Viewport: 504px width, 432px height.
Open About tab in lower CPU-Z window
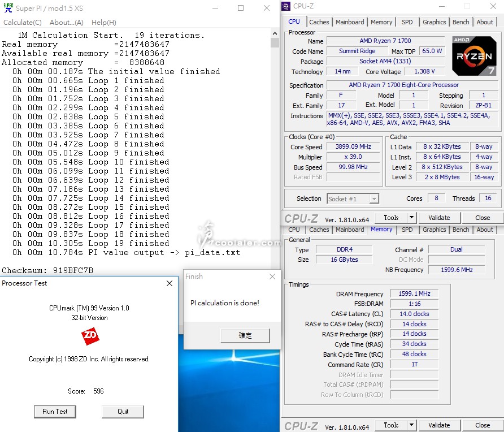pos(485,230)
